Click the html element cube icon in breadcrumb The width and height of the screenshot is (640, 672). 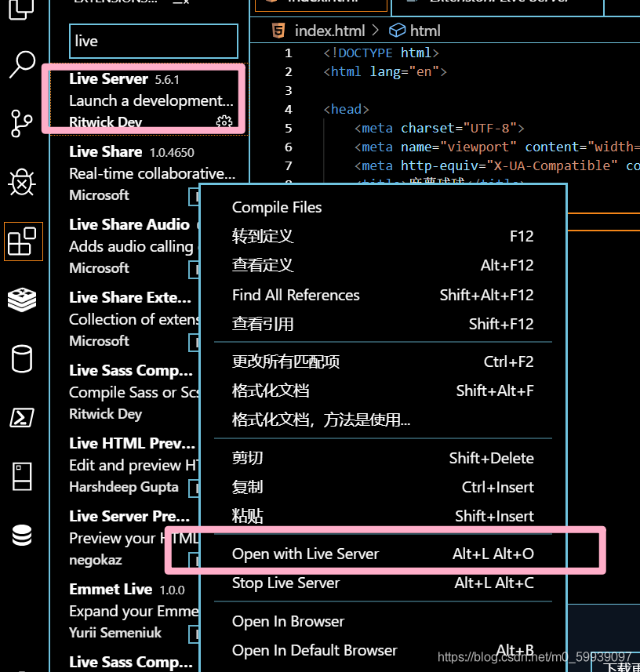tap(397, 31)
